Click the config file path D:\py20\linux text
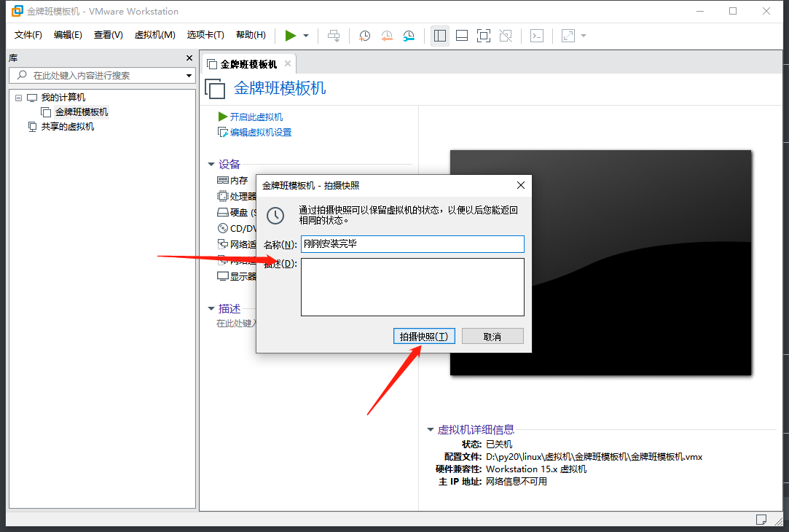Viewport: 789px width, 532px height. click(594, 456)
